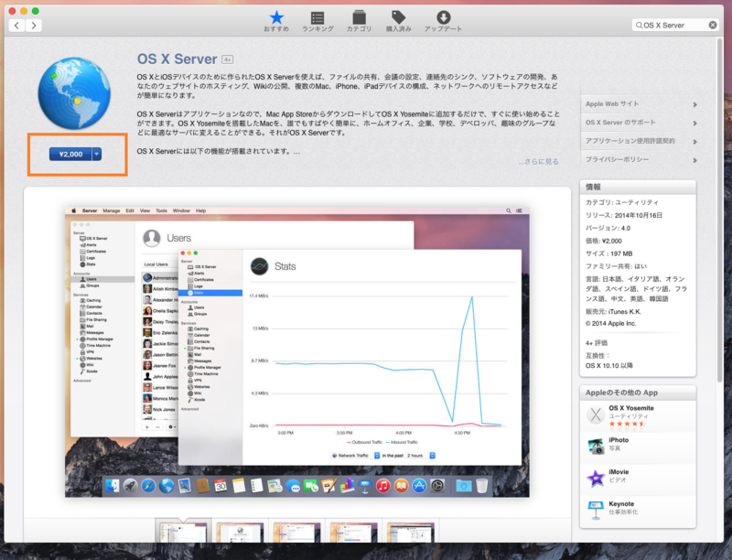Click the サイズ: 197 MB info line
Image resolution: width=732 pixels, height=560 pixels.
pyautogui.click(x=608, y=253)
